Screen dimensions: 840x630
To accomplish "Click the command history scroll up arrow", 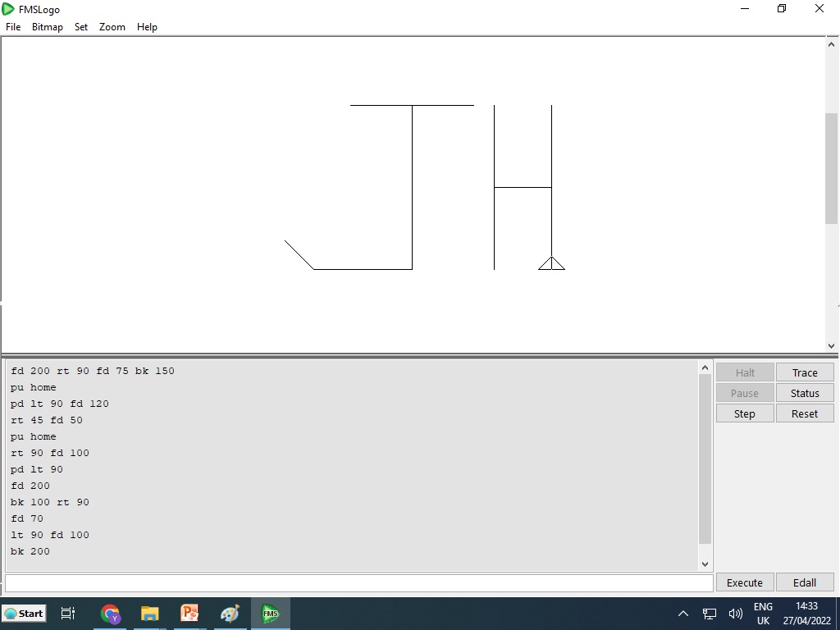I will tap(705, 367).
